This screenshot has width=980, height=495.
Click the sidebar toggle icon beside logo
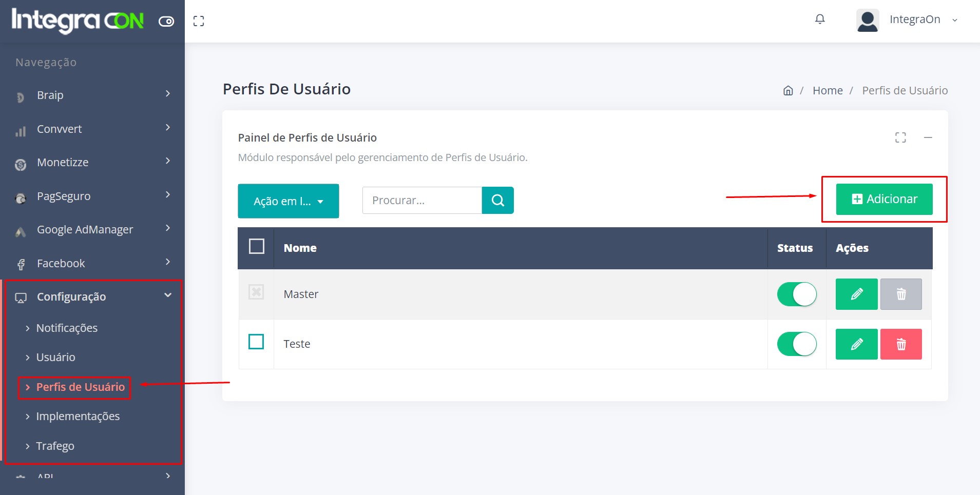point(166,22)
